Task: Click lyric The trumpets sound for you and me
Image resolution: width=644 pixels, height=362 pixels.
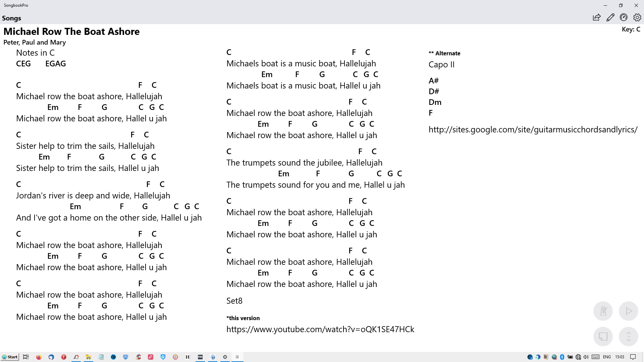Action: (x=293, y=185)
